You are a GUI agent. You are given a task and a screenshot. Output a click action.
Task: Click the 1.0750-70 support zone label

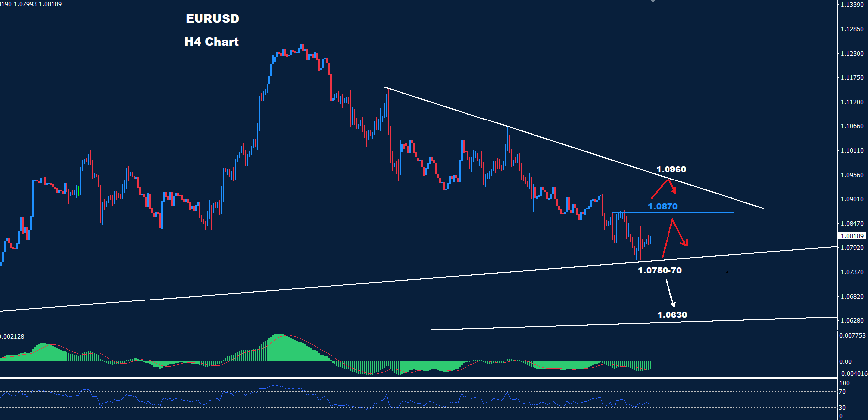(x=660, y=270)
